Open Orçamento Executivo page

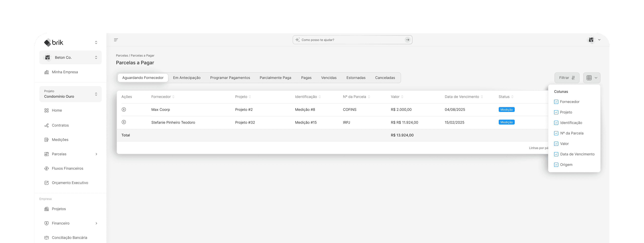[x=70, y=183]
